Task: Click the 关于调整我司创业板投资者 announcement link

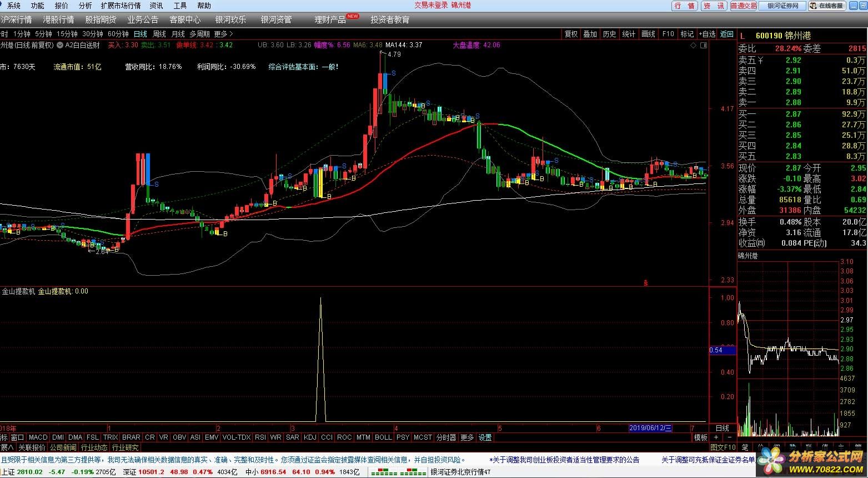Action: pyautogui.click(x=565, y=460)
